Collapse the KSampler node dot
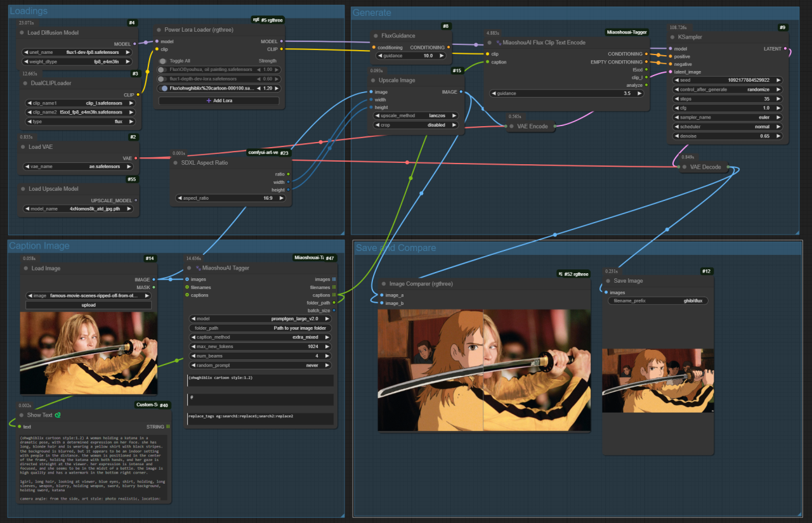Viewport: 812px width, 523px height. click(672, 37)
